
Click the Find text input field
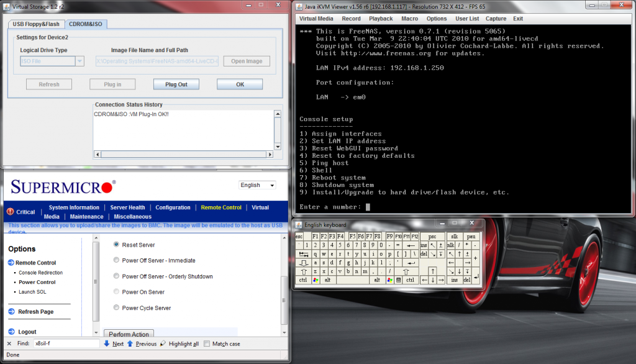[x=66, y=344]
